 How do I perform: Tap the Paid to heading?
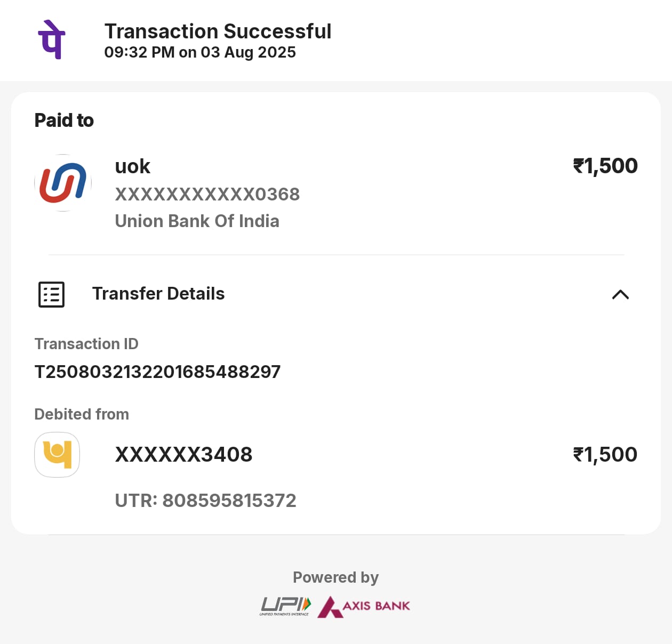(x=64, y=120)
